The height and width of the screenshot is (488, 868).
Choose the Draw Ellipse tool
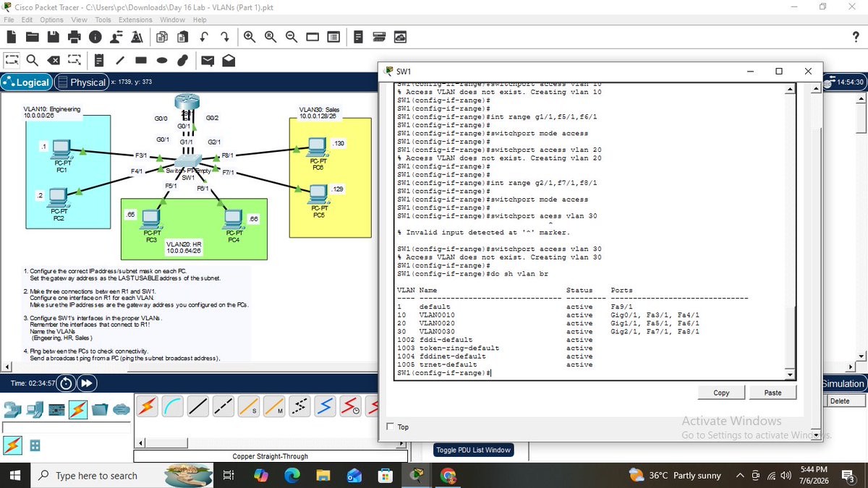[x=163, y=60]
